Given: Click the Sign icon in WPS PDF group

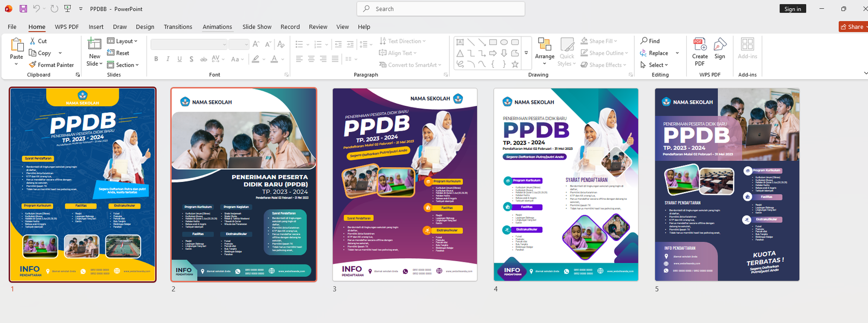Looking at the screenshot, I should coord(720,45).
